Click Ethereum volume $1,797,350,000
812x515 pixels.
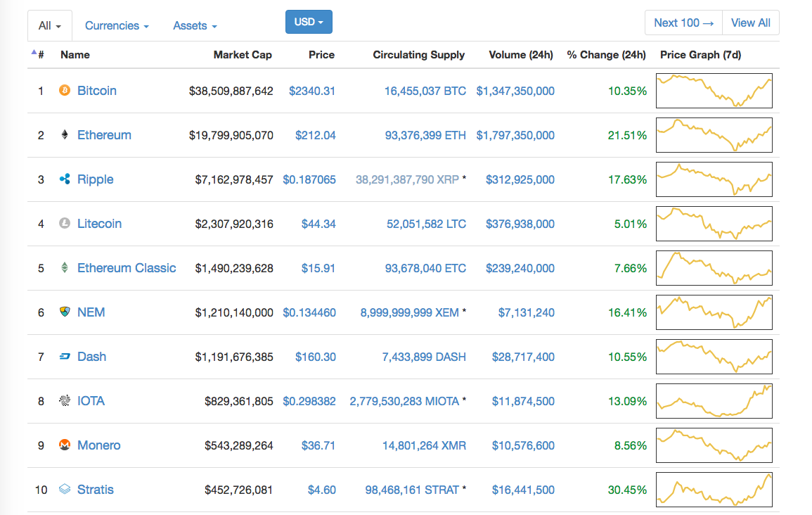click(x=515, y=135)
